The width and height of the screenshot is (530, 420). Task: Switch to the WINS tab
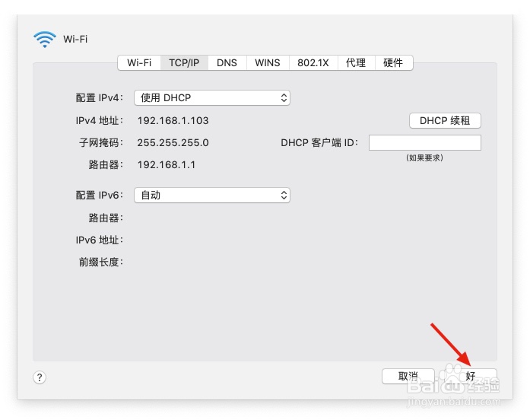(268, 62)
